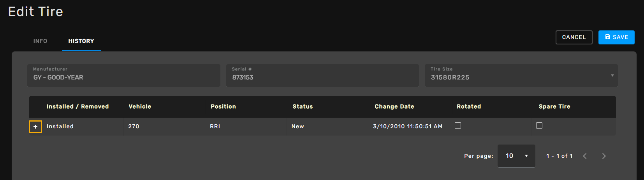This screenshot has width=644, height=180.
Task: Toggle the Rotated checkbox for vehicle 270
Action: coord(458,125)
